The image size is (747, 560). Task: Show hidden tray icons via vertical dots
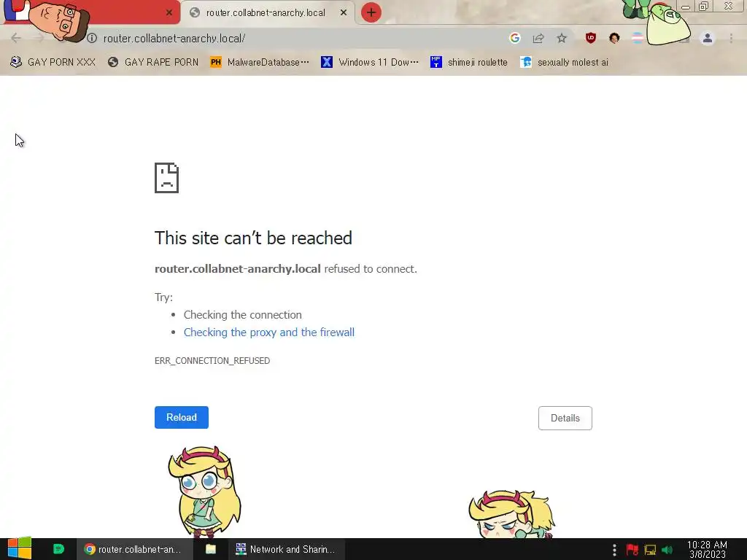point(614,550)
